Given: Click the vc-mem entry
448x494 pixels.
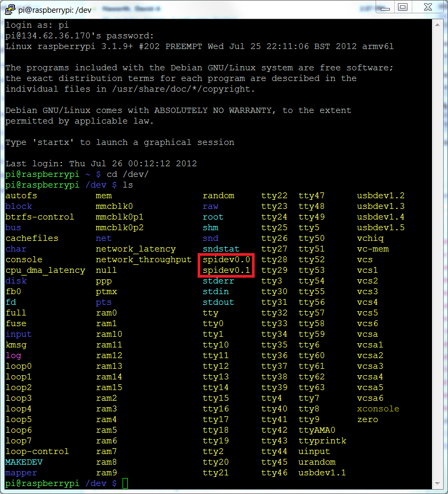Looking at the screenshot, I should (373, 249).
